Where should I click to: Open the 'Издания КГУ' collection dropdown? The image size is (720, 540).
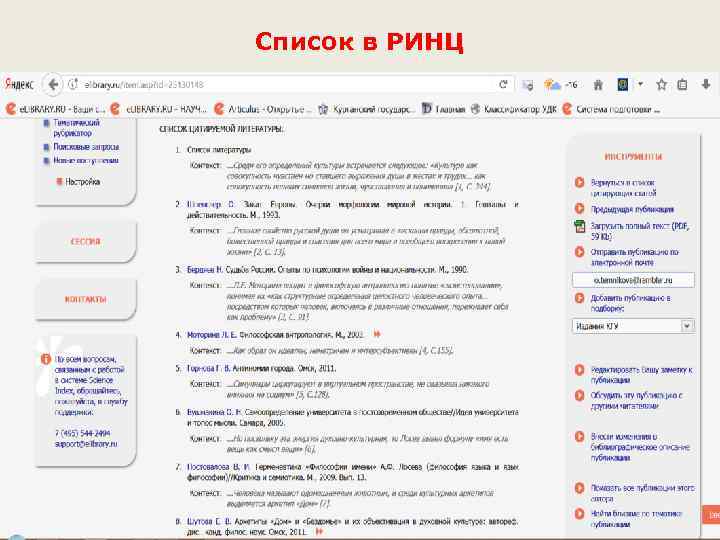point(633,326)
